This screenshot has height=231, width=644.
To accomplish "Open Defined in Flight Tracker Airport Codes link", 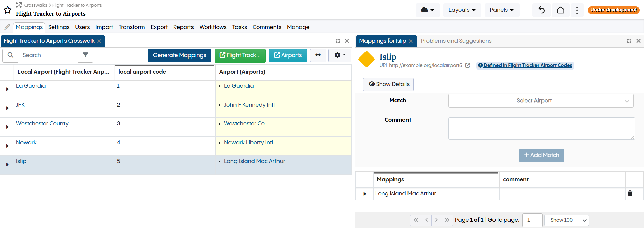I will pyautogui.click(x=527, y=65).
